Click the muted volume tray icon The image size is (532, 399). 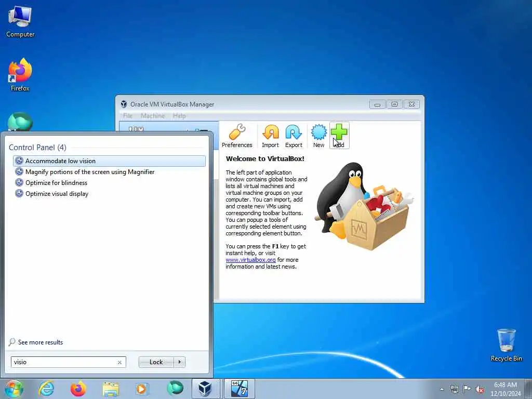(480, 389)
